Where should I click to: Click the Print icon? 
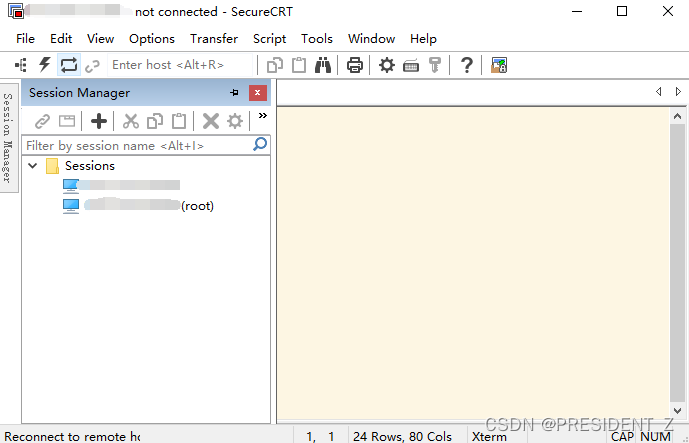355,65
